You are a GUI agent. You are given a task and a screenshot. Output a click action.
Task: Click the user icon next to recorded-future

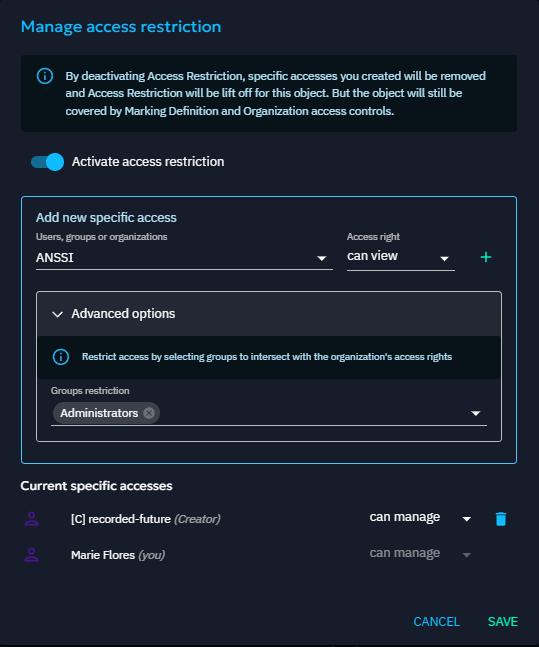click(x=31, y=519)
